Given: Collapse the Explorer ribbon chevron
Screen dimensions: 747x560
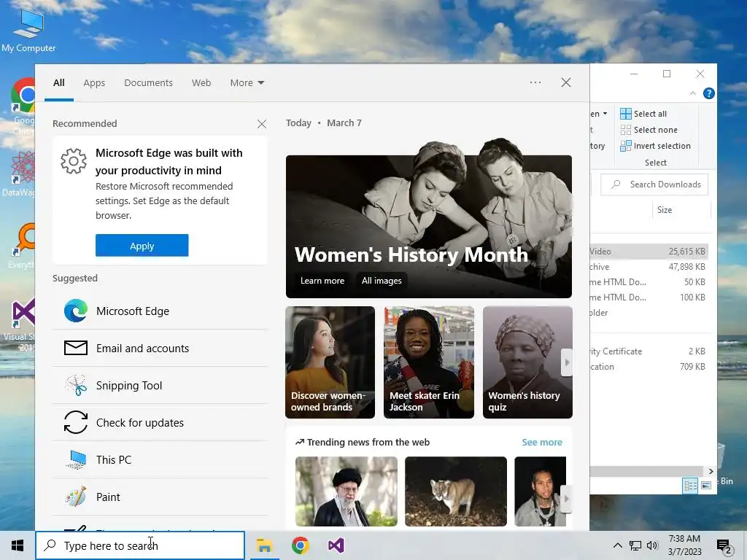Looking at the screenshot, I should tap(693, 93).
